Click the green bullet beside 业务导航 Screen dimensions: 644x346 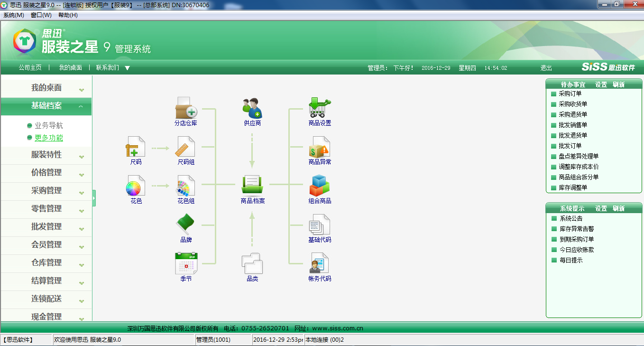(x=29, y=126)
